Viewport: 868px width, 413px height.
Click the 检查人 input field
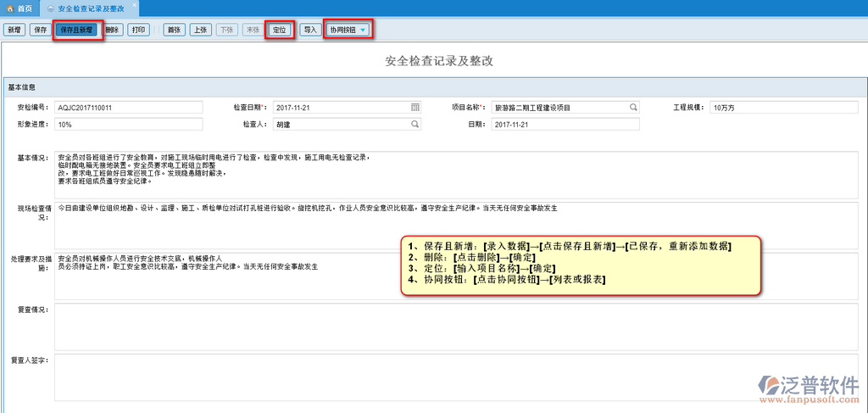pos(347,125)
